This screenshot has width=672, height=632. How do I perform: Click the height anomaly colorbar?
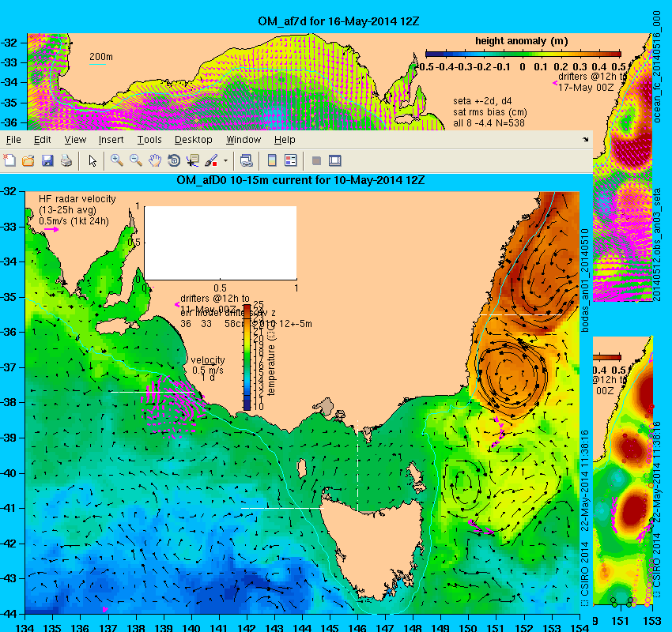(523, 54)
